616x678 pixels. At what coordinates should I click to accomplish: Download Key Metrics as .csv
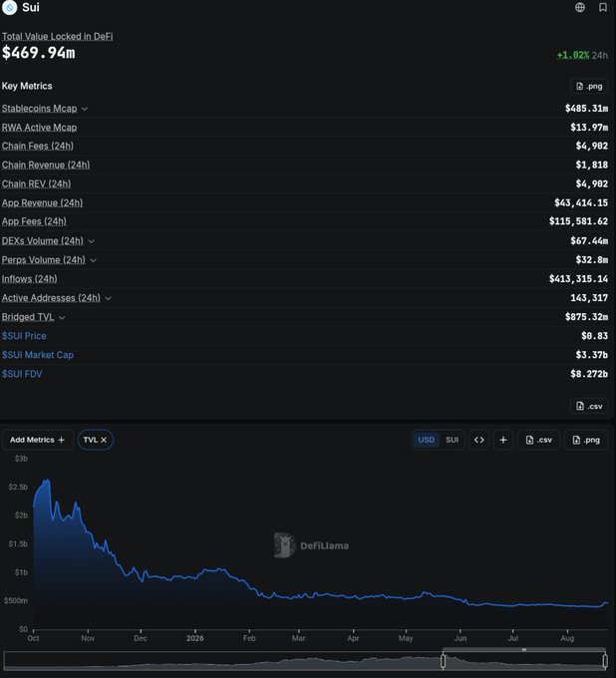589,406
